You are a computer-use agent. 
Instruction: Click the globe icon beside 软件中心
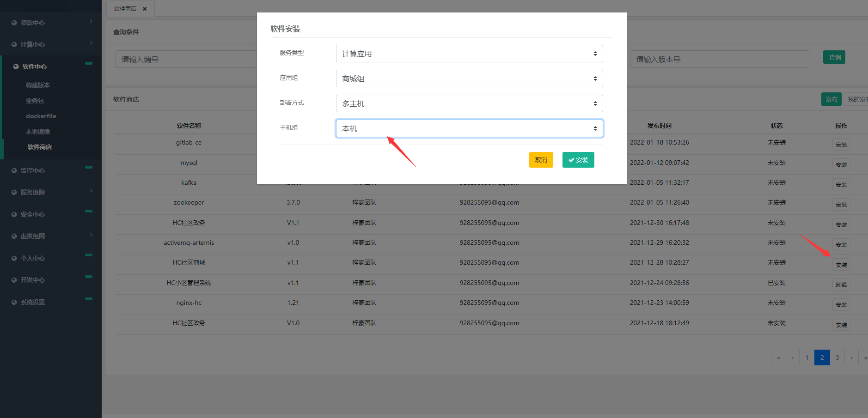16,67
